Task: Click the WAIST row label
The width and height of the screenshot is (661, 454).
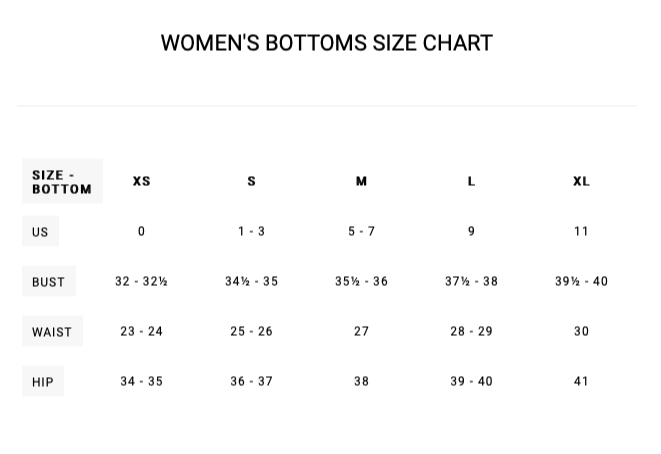Action: (x=52, y=331)
